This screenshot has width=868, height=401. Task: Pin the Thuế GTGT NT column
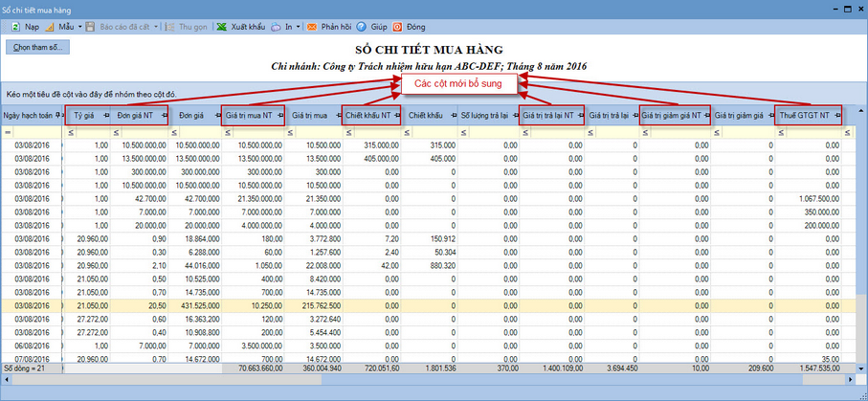tap(837, 115)
